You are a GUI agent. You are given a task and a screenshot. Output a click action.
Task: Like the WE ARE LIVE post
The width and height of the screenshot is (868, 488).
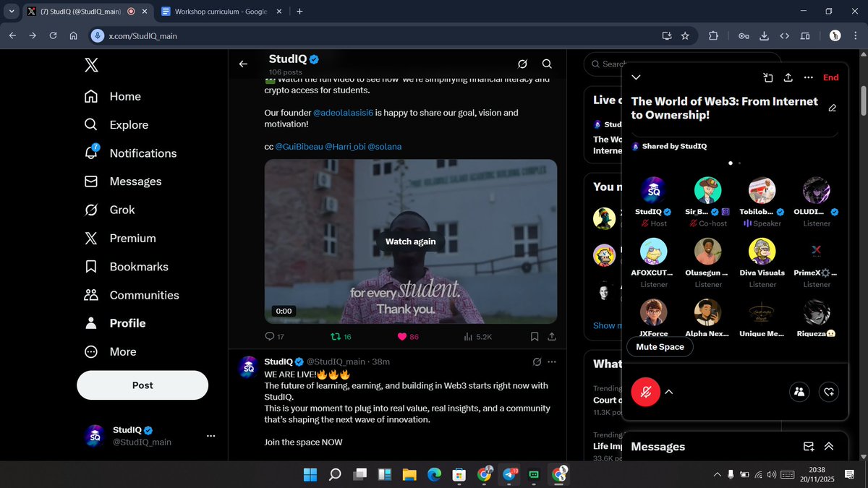(x=401, y=336)
